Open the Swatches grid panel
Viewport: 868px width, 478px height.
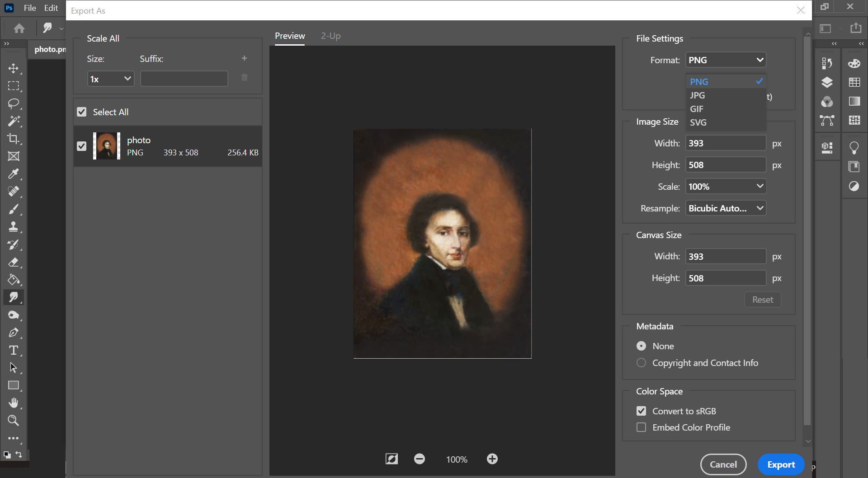pos(854,82)
